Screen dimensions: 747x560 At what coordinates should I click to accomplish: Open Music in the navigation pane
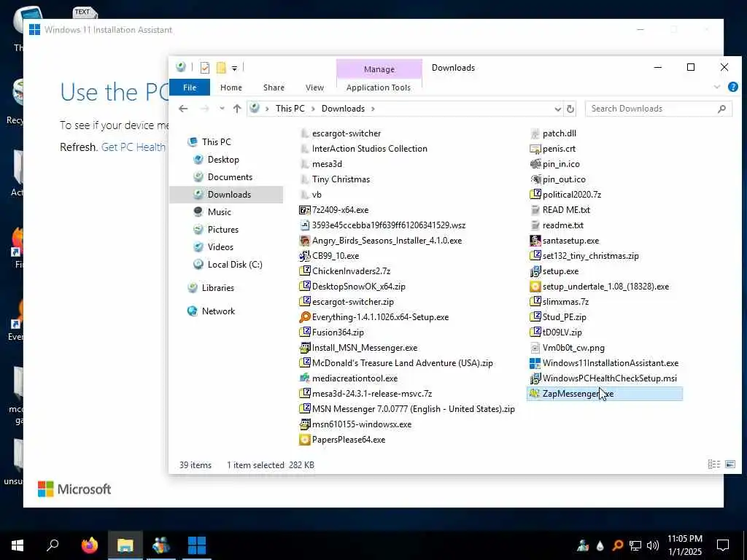pos(219,212)
